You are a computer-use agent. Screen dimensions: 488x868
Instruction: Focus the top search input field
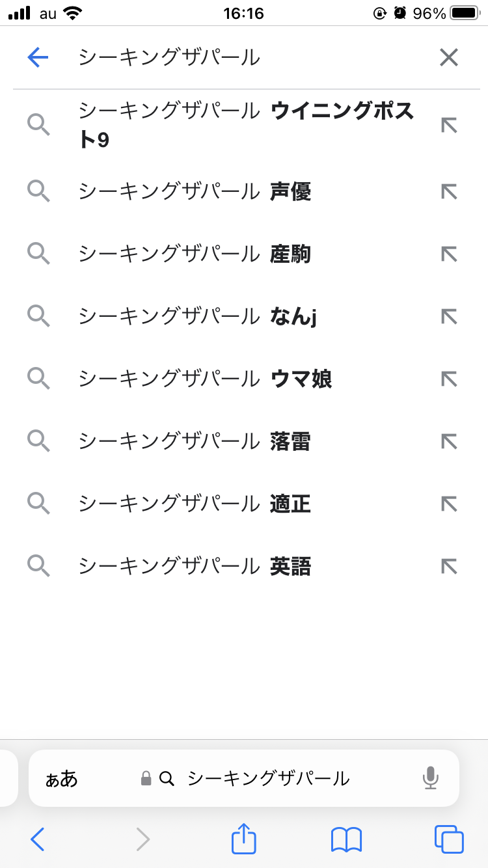247,58
